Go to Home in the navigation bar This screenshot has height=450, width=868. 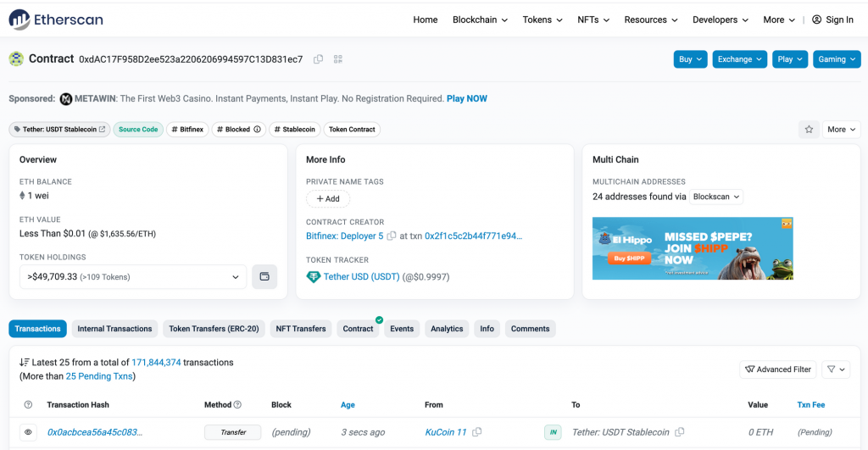click(x=426, y=19)
